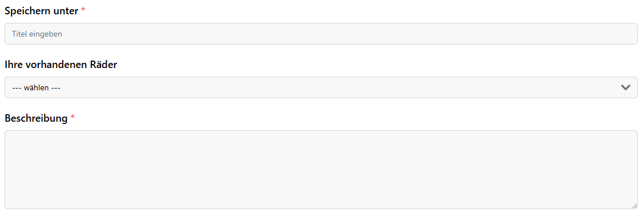
Task: Click the 'Titel eingeben' input field
Action: [x=321, y=34]
